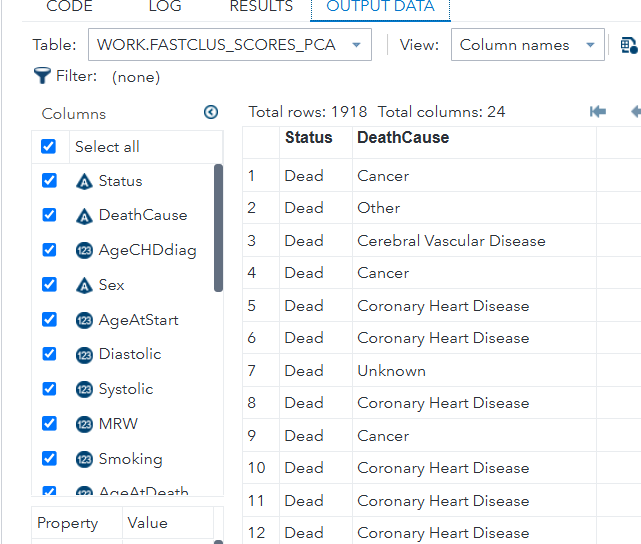Image resolution: width=641 pixels, height=544 pixels.
Task: Uncheck the Select all checkbox
Action: pos(49,147)
